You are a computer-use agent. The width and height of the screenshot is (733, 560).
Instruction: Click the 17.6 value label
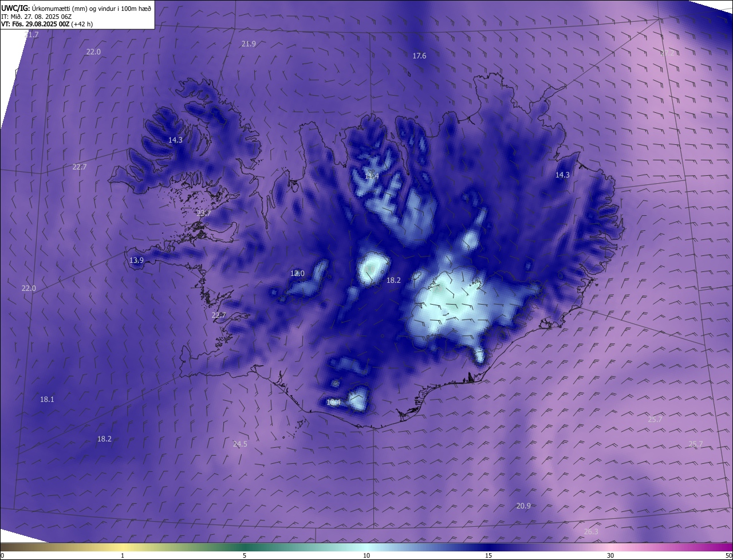[419, 56]
